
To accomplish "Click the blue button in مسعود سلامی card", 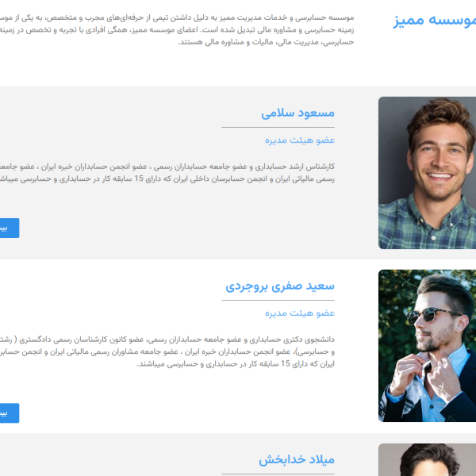I will pos(10,228).
